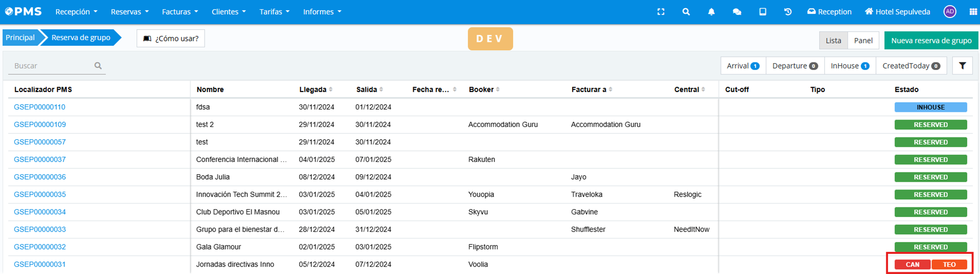Click the AD user avatar

(949, 12)
